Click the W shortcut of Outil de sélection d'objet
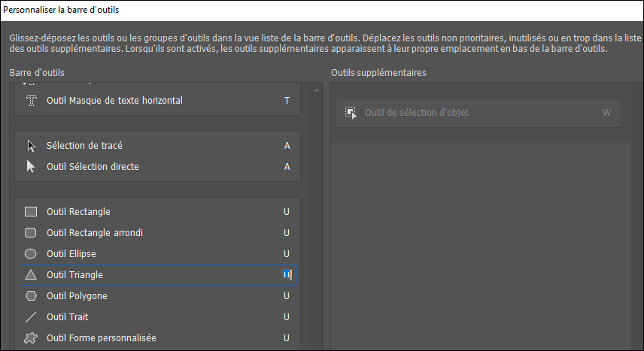This screenshot has height=351, width=644. (x=606, y=113)
